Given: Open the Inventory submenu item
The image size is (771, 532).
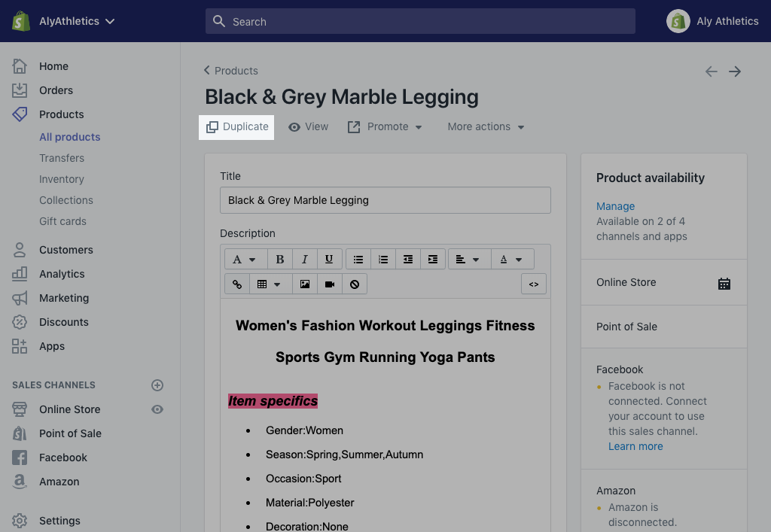Looking at the screenshot, I should coord(62,179).
